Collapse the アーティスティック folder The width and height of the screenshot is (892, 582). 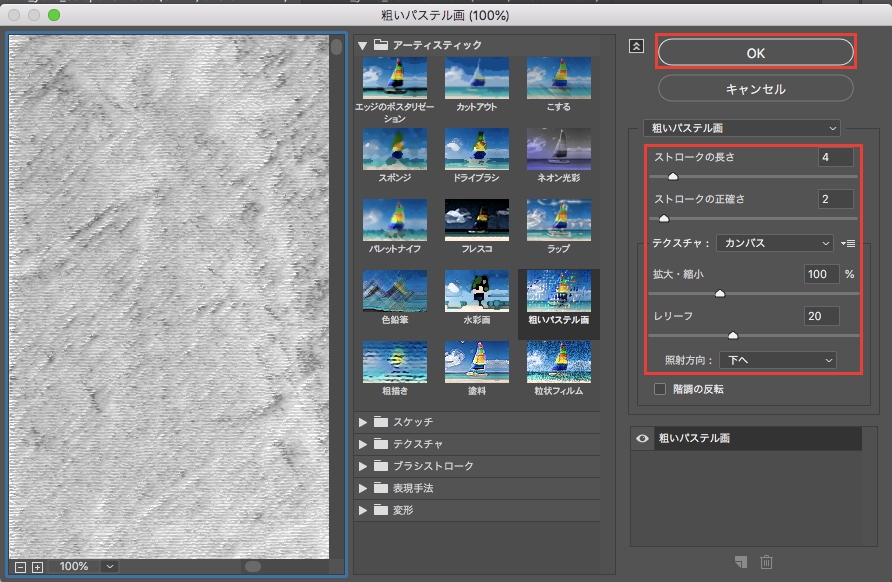[363, 45]
